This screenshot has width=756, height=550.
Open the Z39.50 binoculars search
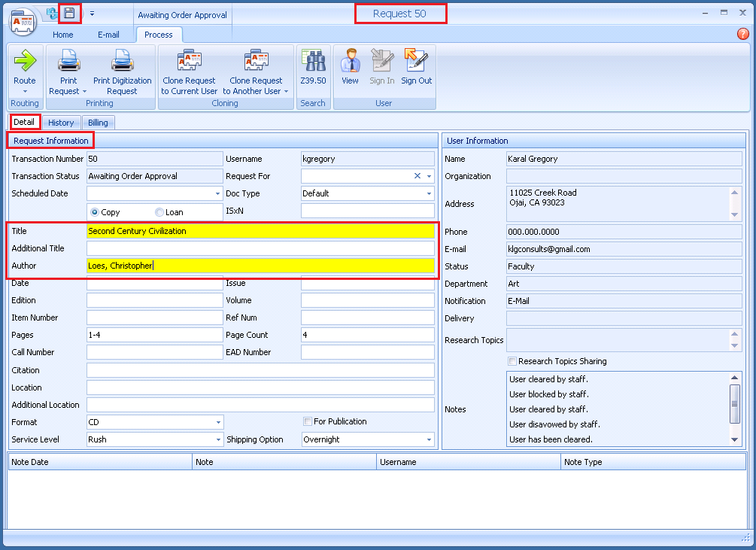(x=313, y=61)
